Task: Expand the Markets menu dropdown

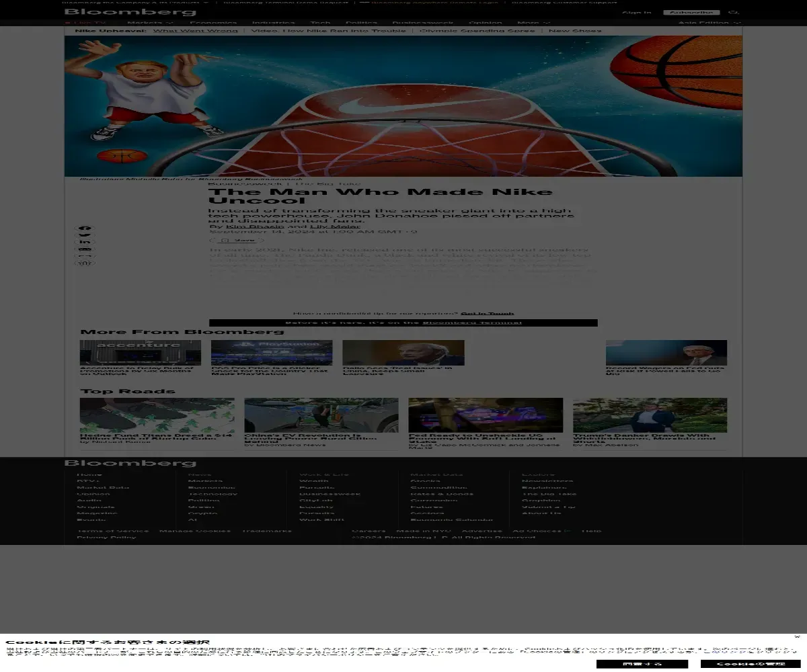Action: tap(151, 23)
